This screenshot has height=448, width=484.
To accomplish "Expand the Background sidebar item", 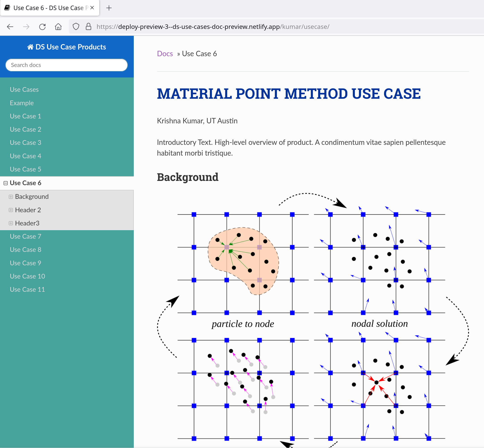I will click(11, 197).
